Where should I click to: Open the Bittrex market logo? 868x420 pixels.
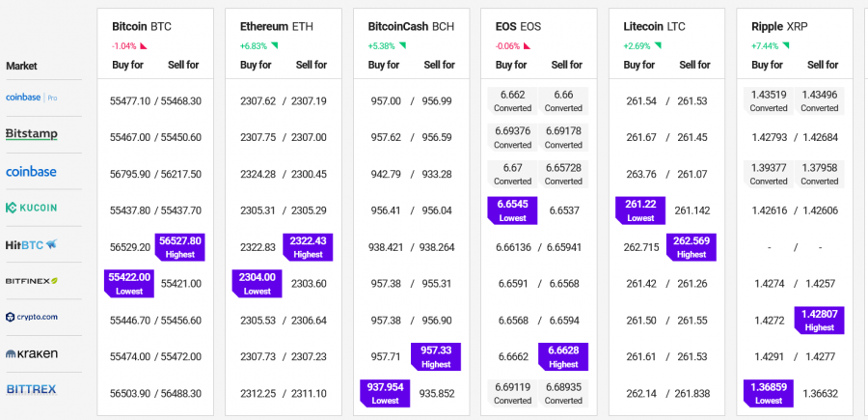[x=32, y=389]
